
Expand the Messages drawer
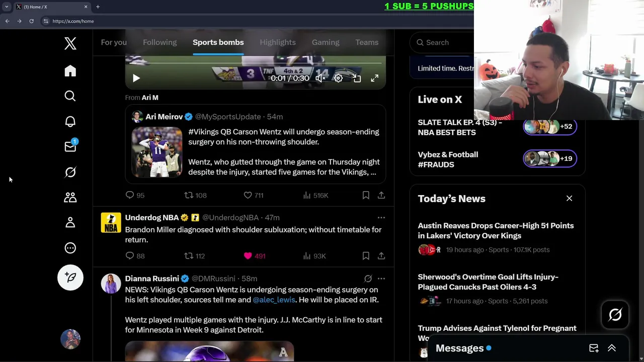[x=612, y=348]
